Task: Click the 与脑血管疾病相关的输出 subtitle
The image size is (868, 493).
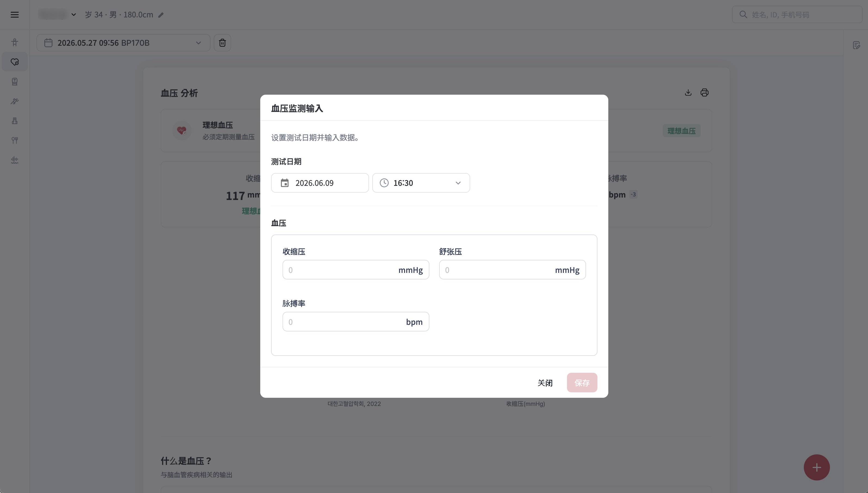Action: coord(197,475)
